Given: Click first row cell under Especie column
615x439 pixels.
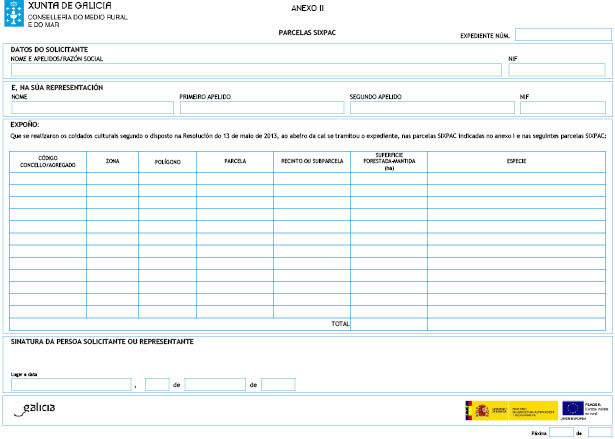Looking at the screenshot, I should tap(517, 179).
